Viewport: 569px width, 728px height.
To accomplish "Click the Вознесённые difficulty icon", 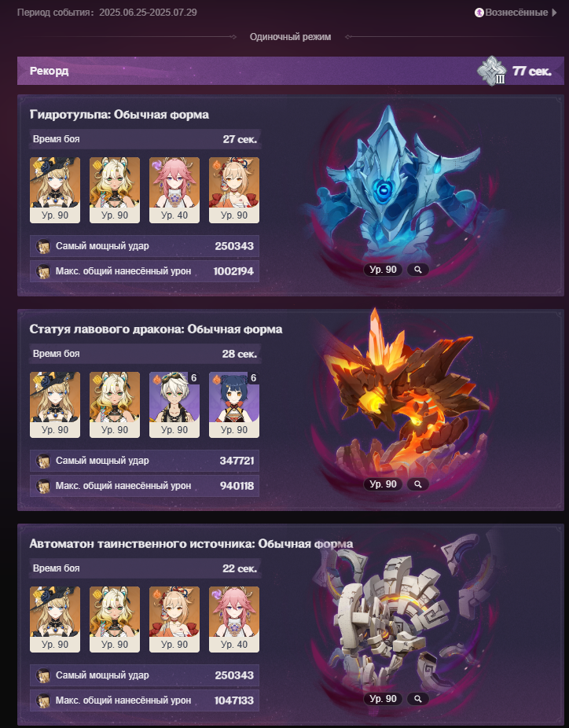I will [x=479, y=13].
